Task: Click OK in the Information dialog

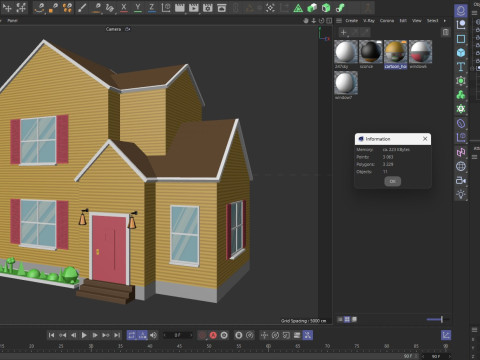Action: point(393,181)
